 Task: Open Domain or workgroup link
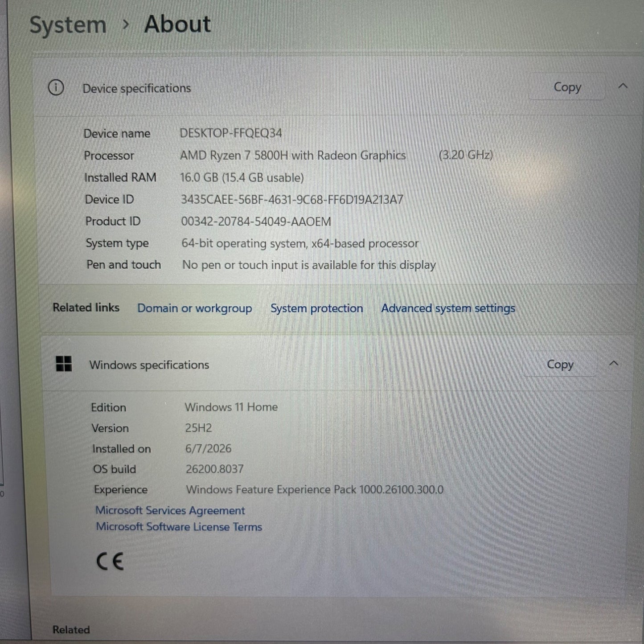click(194, 308)
